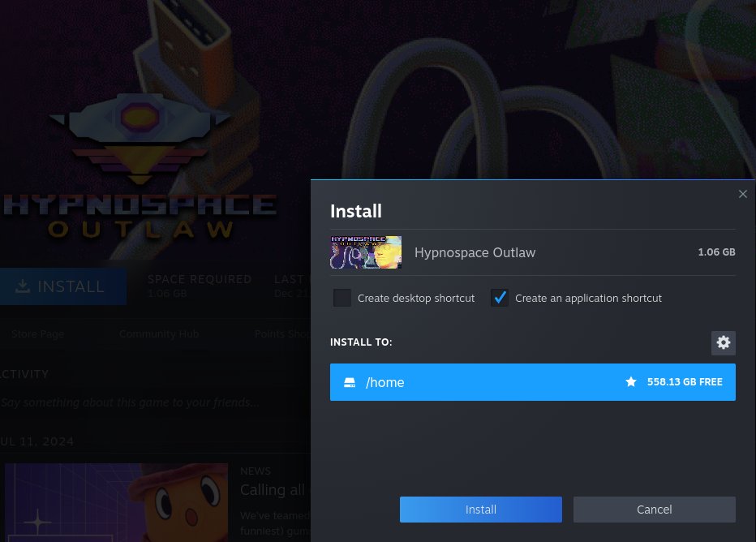Click the SPACE REQUIRED label

(x=199, y=279)
